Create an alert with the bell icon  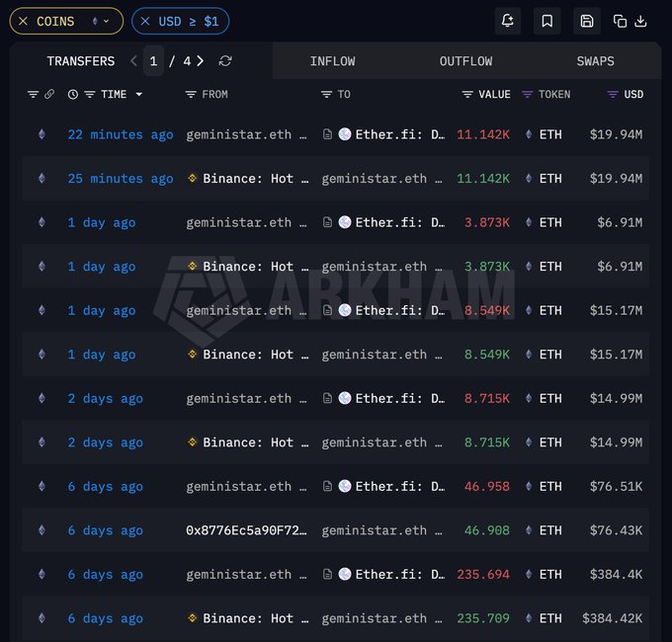click(507, 21)
